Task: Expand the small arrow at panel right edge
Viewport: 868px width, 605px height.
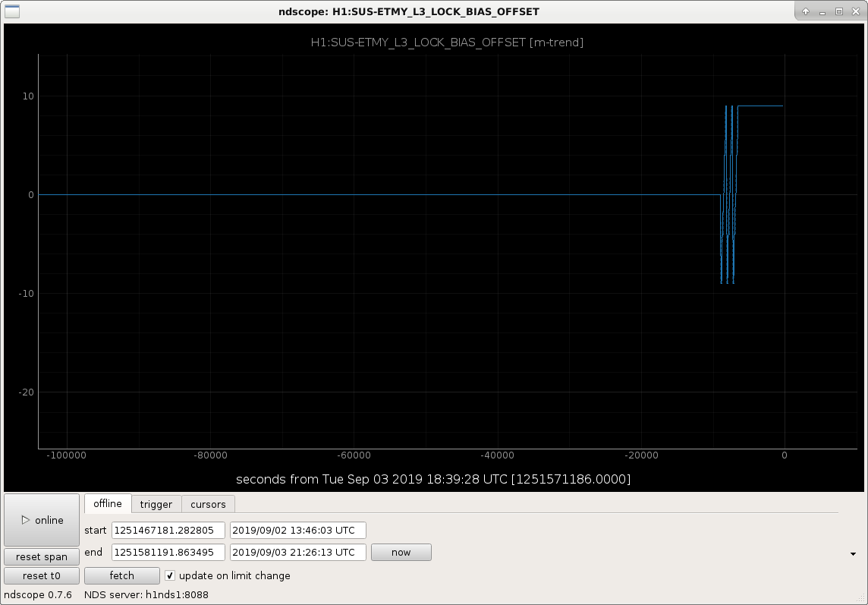Action: click(853, 554)
